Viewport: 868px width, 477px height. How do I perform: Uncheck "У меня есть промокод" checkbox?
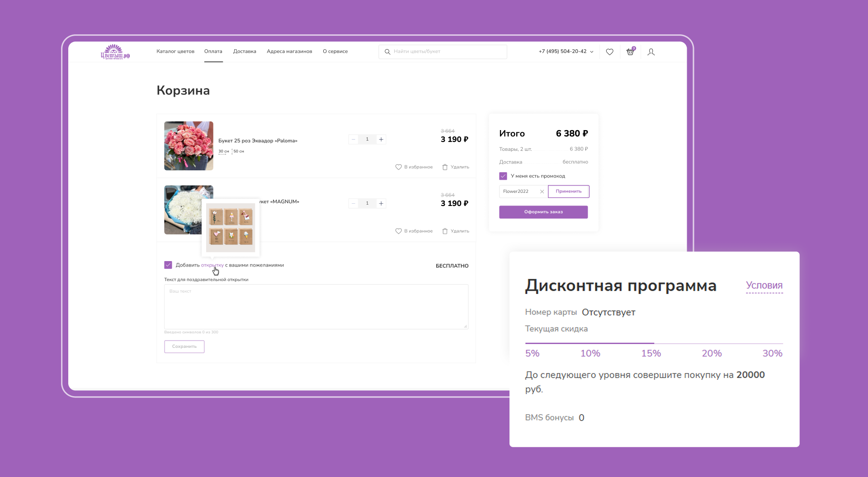pyautogui.click(x=503, y=176)
